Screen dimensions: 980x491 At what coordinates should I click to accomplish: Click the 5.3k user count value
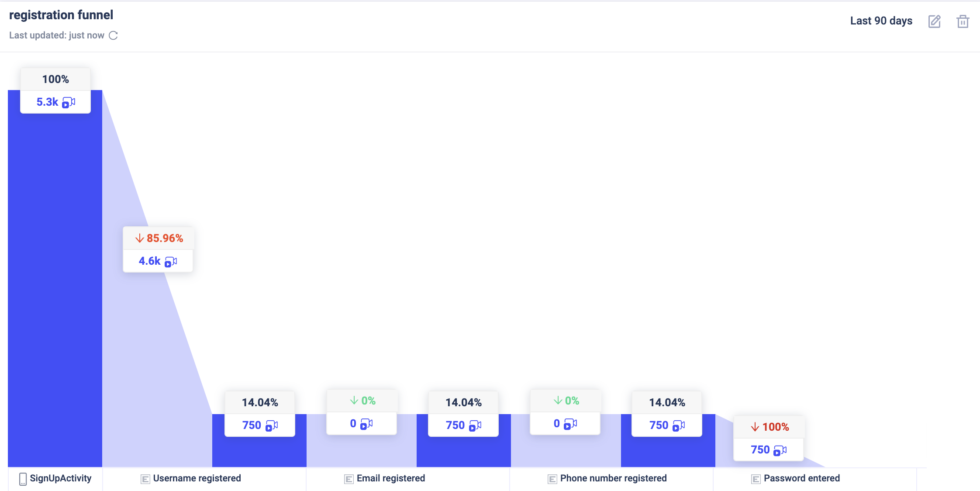pyautogui.click(x=47, y=102)
